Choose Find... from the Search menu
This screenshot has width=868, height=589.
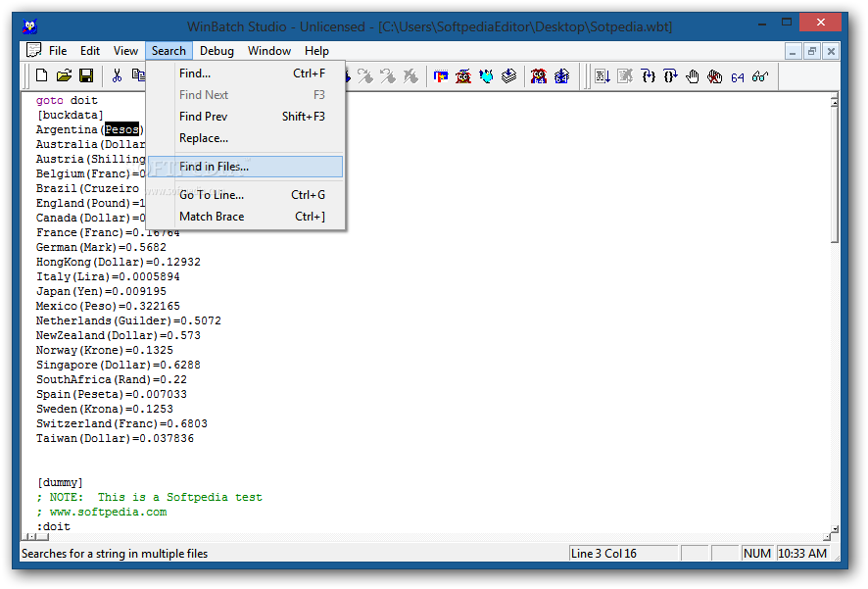point(245,74)
